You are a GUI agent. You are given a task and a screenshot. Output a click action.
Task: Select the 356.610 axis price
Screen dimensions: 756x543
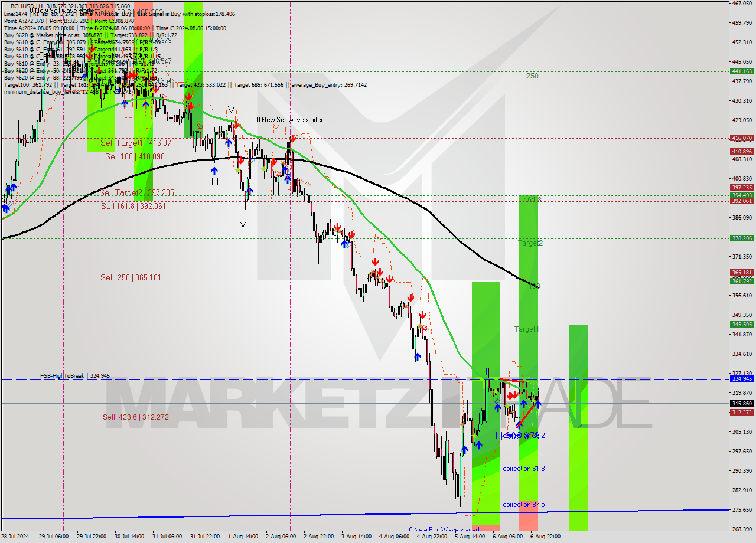click(742, 296)
